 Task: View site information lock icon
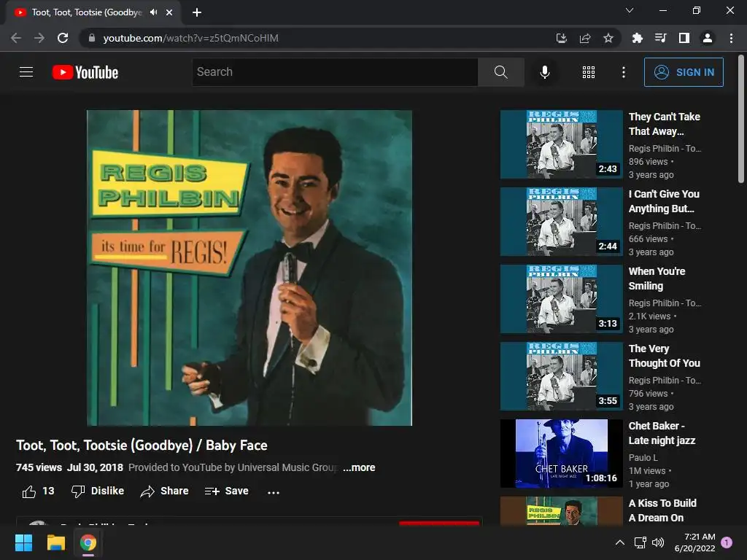click(92, 38)
